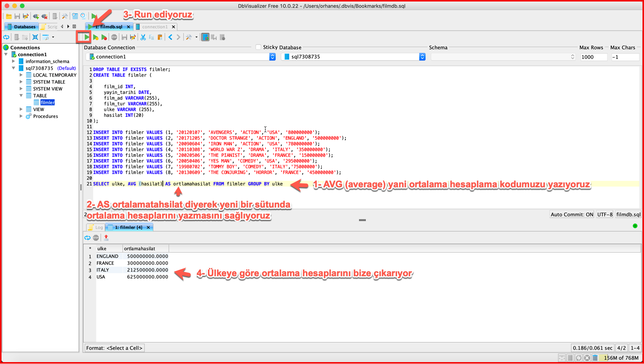Click the Format: <Select a Cell> button
Viewport: 644px width, 364px height.
pyautogui.click(x=114, y=348)
